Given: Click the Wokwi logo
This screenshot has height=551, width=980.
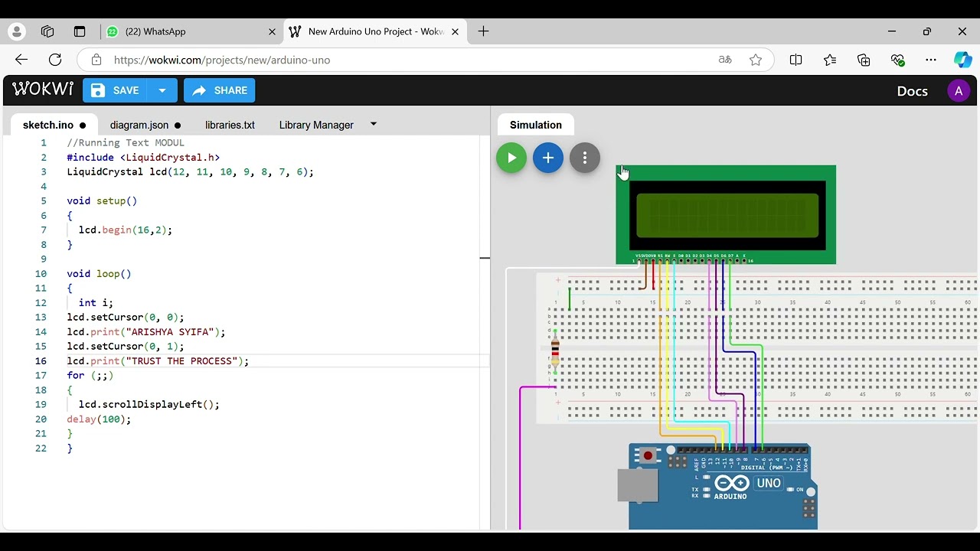Looking at the screenshot, I should click(x=43, y=90).
